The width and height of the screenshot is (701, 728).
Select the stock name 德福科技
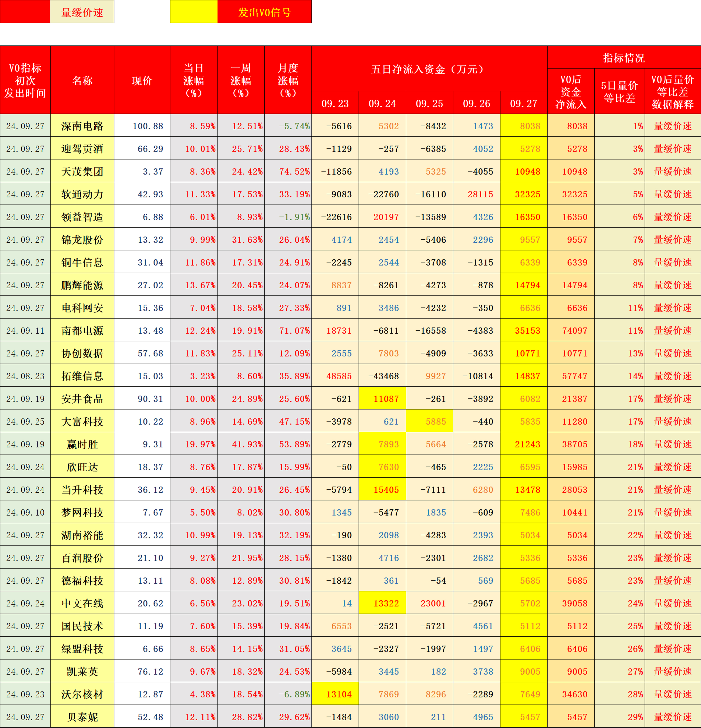(82, 581)
